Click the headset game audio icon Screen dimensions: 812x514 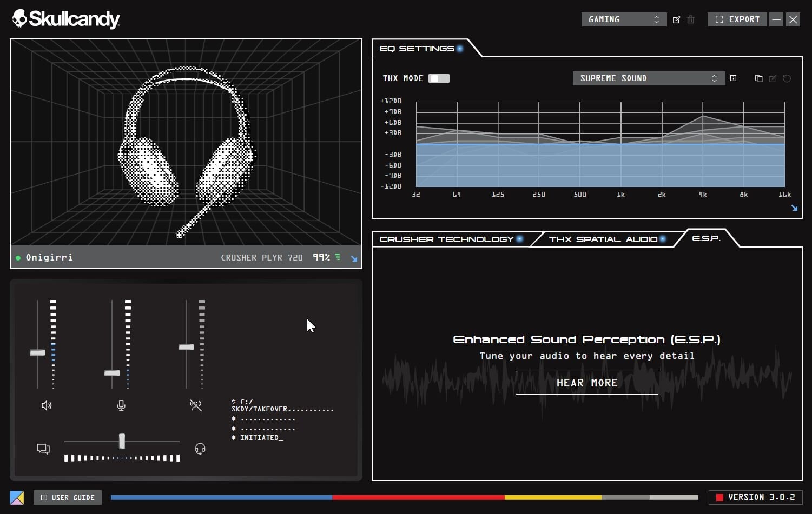click(x=200, y=449)
